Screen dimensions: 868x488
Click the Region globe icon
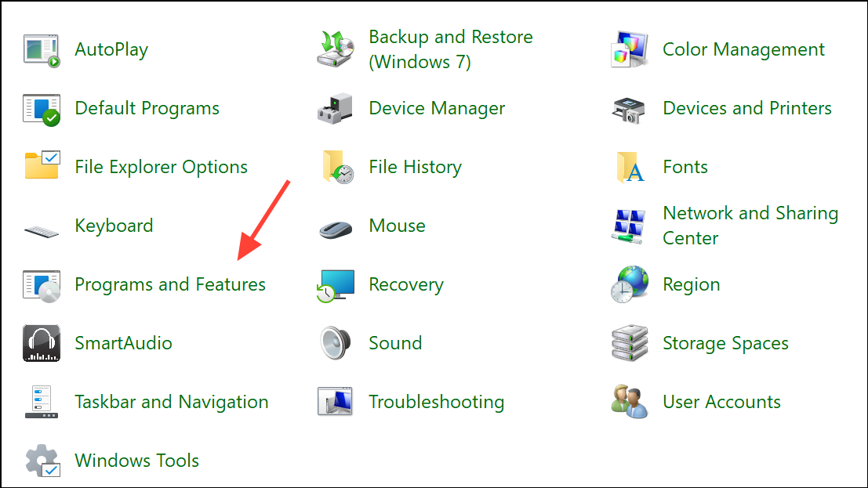[x=630, y=284]
